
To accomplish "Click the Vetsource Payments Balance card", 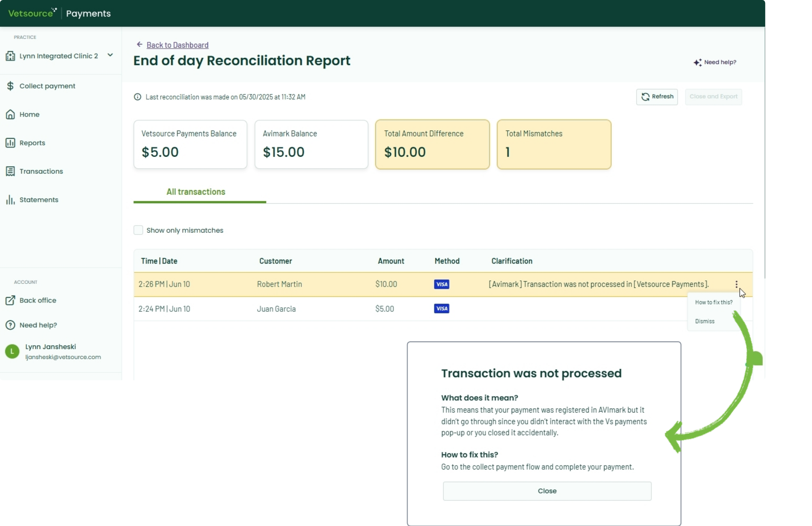I will coord(190,144).
